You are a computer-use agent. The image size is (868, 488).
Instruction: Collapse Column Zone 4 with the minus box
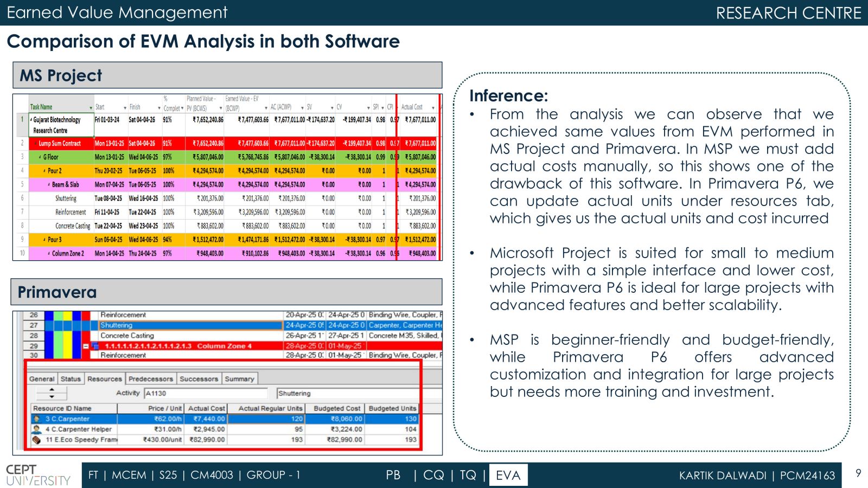[x=86, y=346]
